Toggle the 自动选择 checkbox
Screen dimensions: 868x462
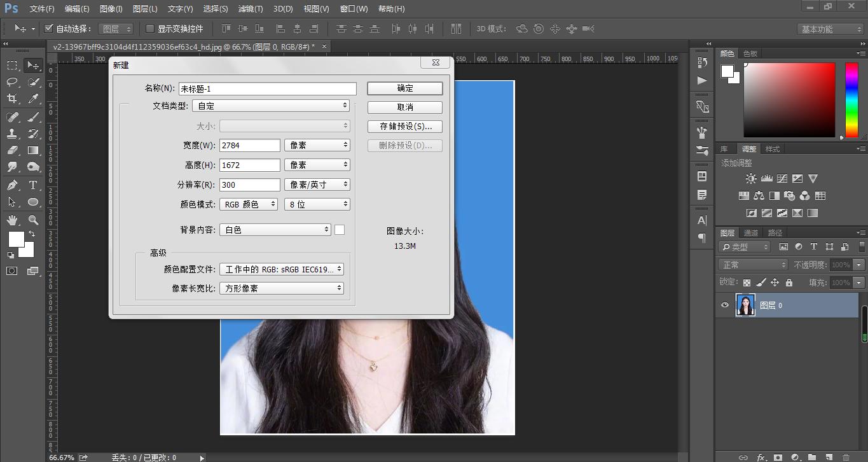(x=48, y=29)
